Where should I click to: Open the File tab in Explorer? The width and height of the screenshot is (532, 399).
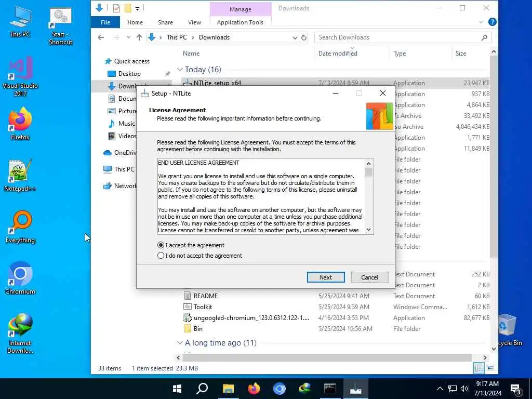point(105,22)
